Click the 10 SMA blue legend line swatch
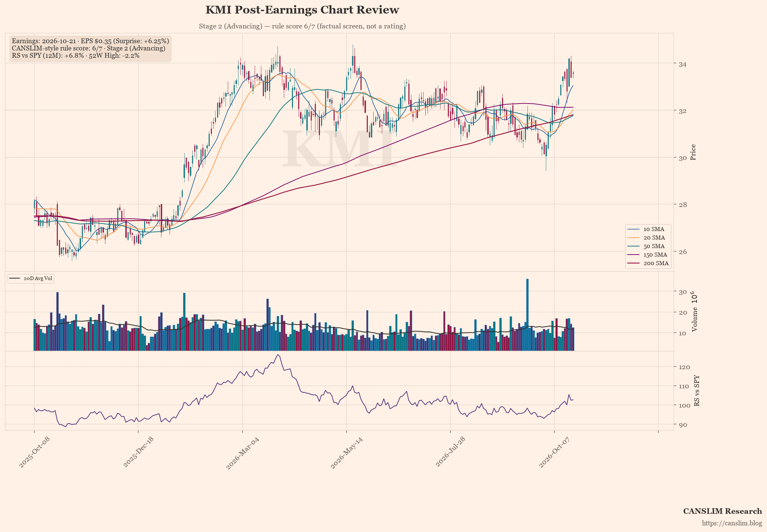 click(634, 229)
